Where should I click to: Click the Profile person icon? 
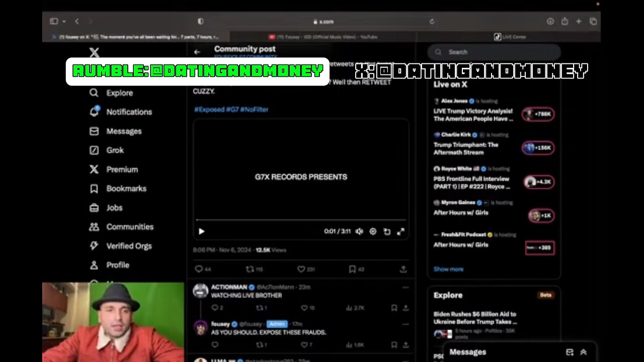click(x=94, y=265)
